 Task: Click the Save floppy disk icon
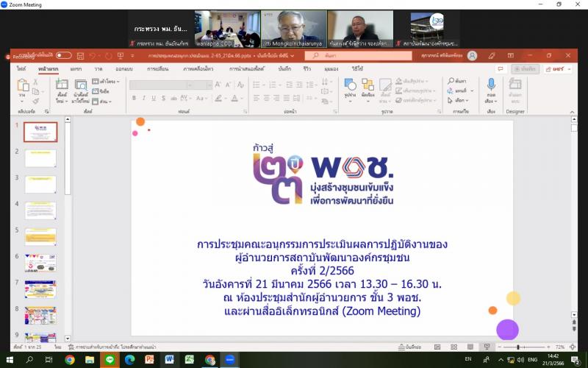(x=80, y=56)
